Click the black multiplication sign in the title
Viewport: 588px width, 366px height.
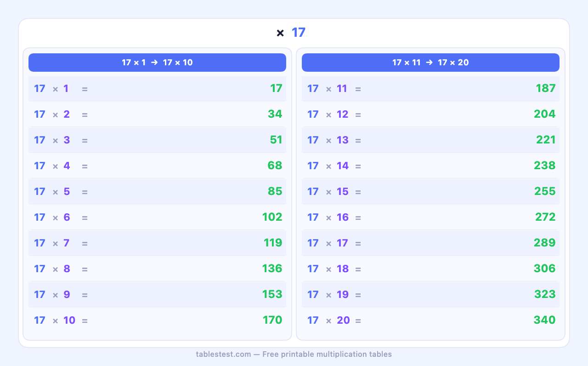tap(280, 33)
